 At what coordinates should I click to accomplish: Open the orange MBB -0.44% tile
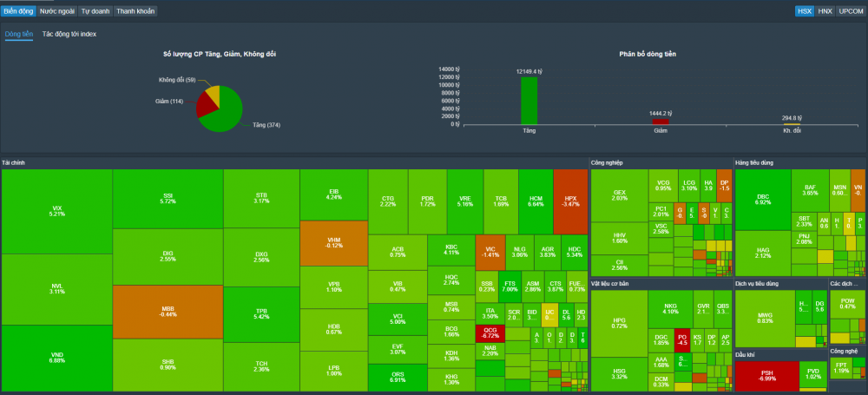[x=168, y=312]
